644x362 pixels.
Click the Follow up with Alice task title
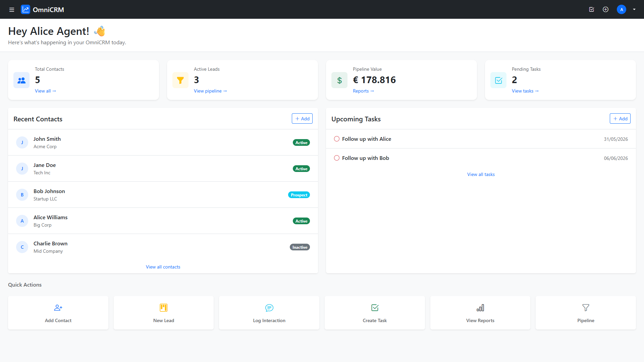[x=367, y=139]
